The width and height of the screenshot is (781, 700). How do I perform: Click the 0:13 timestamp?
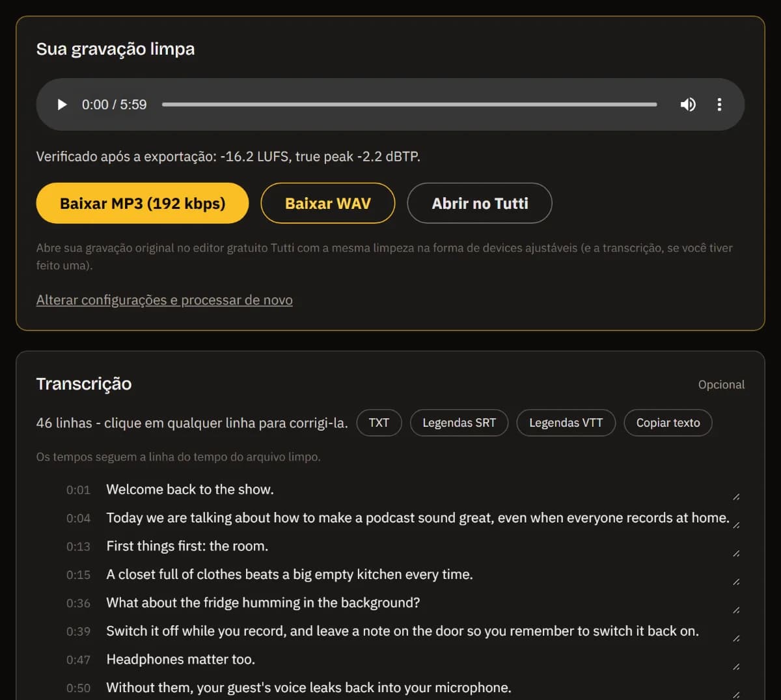click(x=78, y=546)
